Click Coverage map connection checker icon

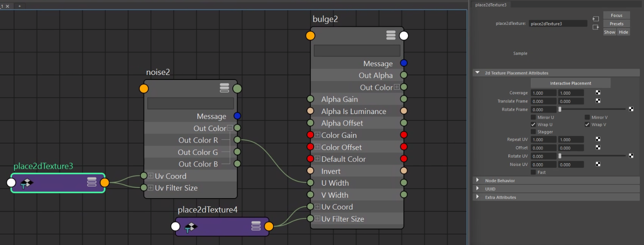click(598, 93)
